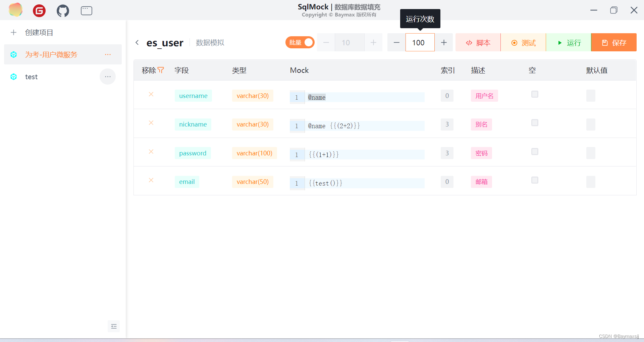This screenshot has height=342, width=644.
Task: Select the 为考-用户微服务 project
Action: (63, 54)
